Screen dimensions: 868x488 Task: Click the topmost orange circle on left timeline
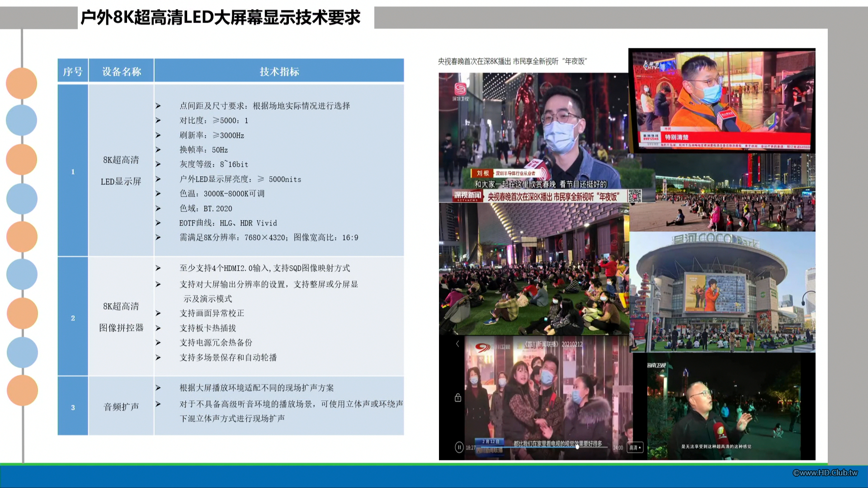[x=21, y=84]
